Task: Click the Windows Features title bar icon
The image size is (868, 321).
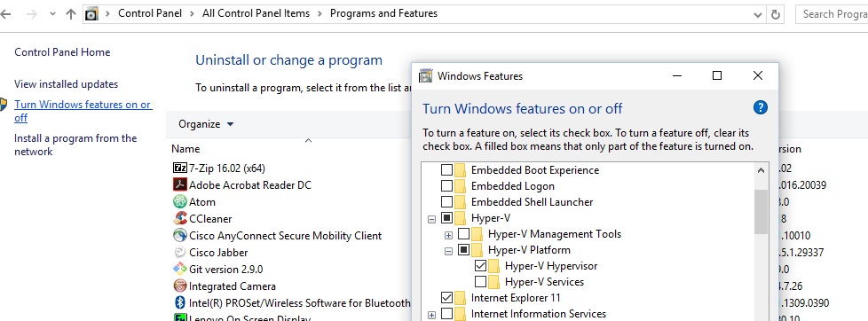Action: (x=426, y=76)
